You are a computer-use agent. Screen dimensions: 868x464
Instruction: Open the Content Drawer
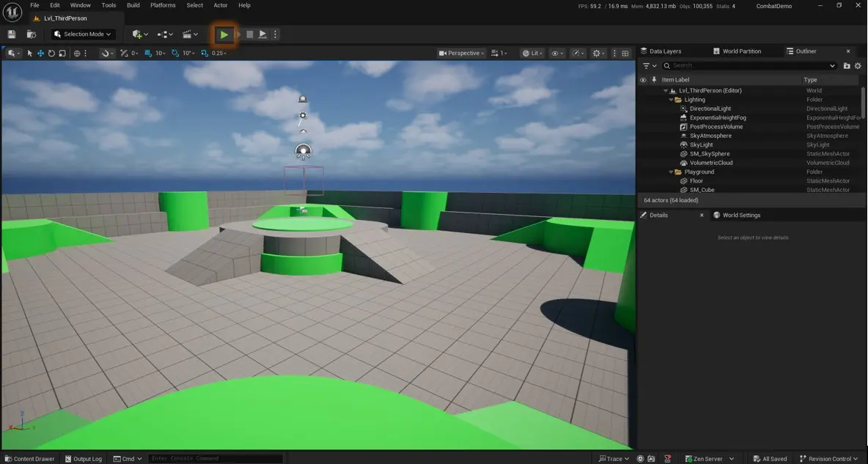(x=29, y=458)
